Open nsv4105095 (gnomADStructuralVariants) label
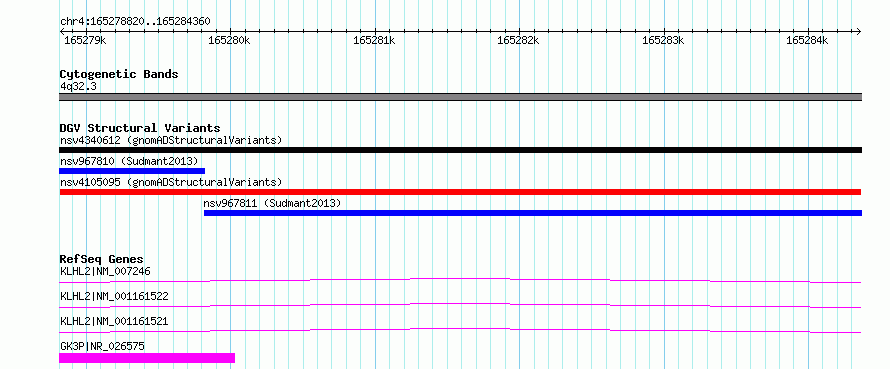 tap(171, 182)
